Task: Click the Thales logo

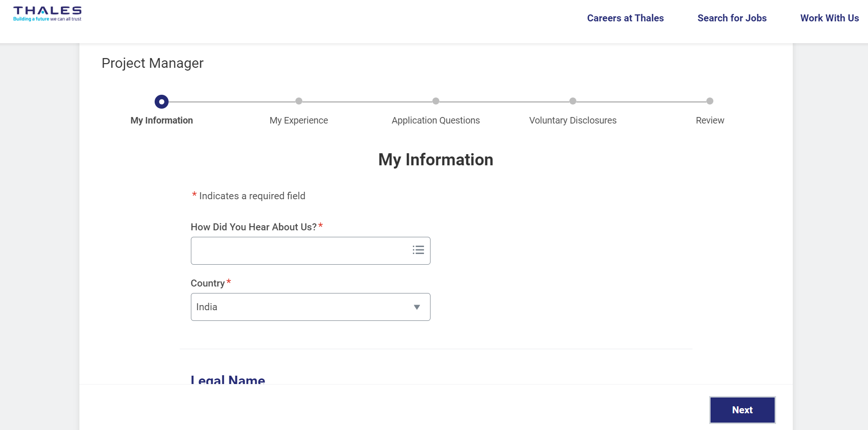Action: [x=47, y=14]
